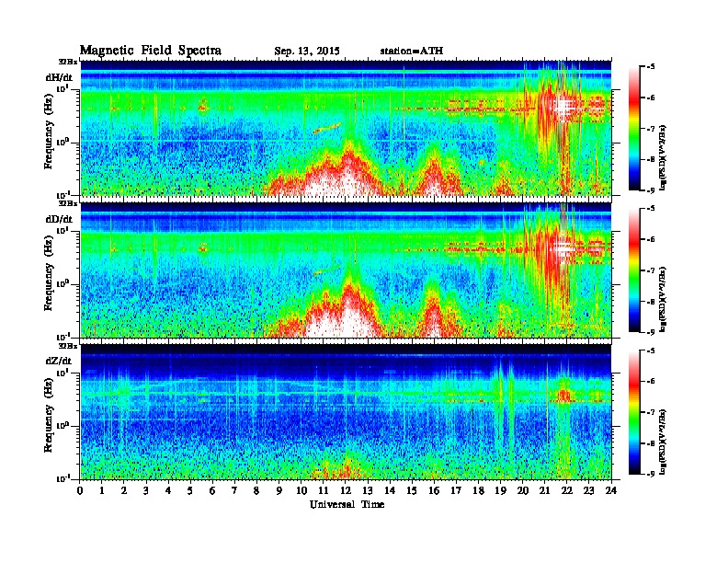This screenshot has height=563, width=728.
Task: Click the 32Hz label atop dZ/dt panel
Action: click(x=68, y=346)
